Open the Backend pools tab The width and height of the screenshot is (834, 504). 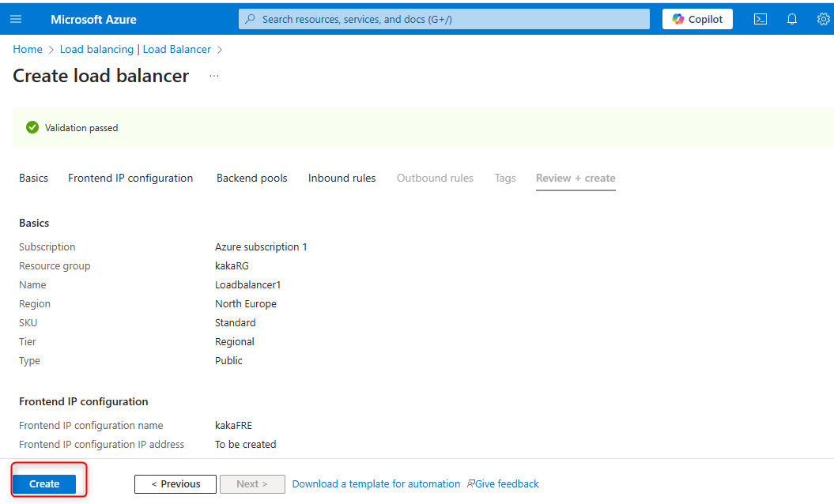[251, 178]
